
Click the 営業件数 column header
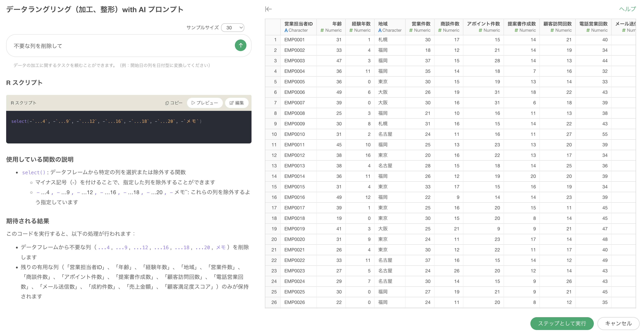421,24
